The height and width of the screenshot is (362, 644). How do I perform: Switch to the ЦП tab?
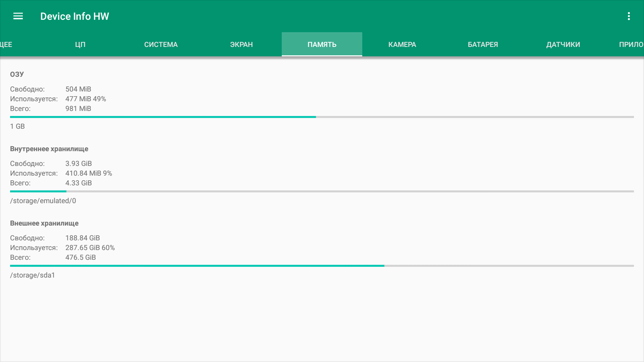[x=80, y=45]
